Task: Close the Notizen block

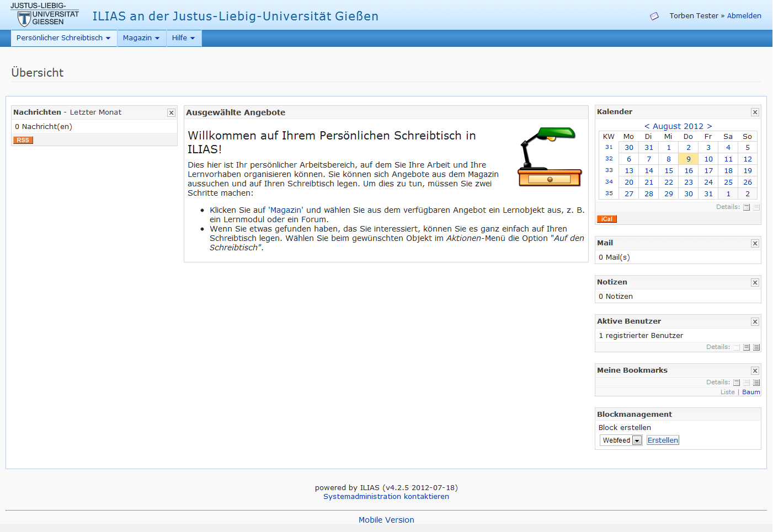Action: click(x=755, y=283)
